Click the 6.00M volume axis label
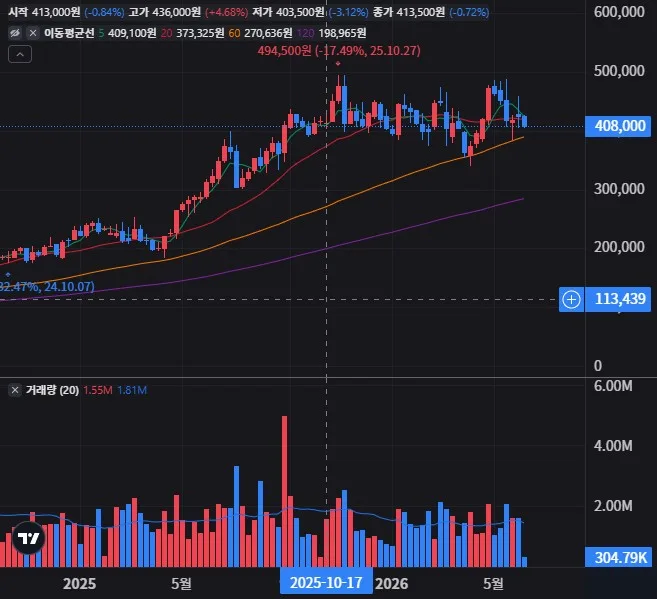Viewport: 657px width, 599px height. 613,386
